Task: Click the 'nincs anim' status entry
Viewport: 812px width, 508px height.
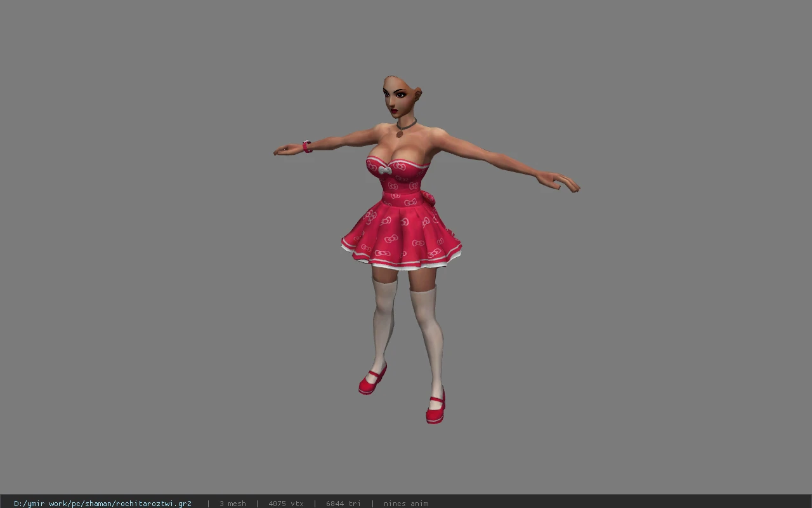Action: pyautogui.click(x=406, y=504)
